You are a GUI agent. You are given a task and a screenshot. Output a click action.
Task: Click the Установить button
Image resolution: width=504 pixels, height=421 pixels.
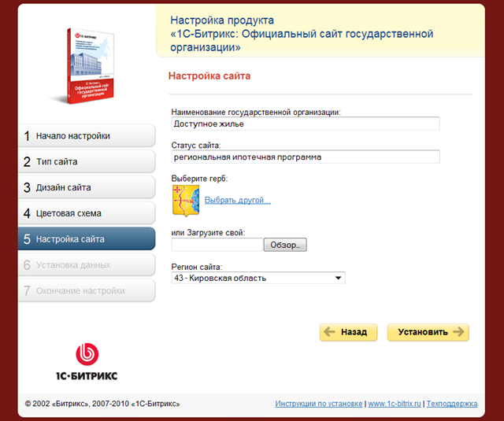(428, 332)
